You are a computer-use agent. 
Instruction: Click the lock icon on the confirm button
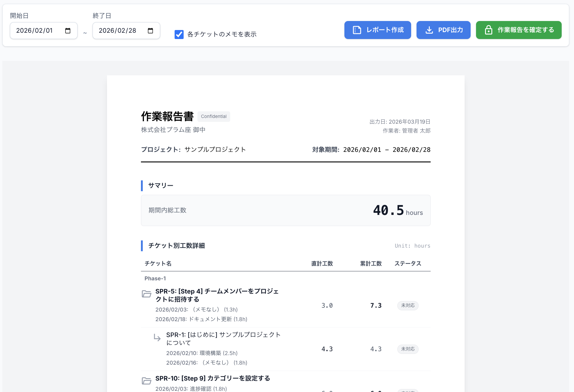click(x=489, y=30)
